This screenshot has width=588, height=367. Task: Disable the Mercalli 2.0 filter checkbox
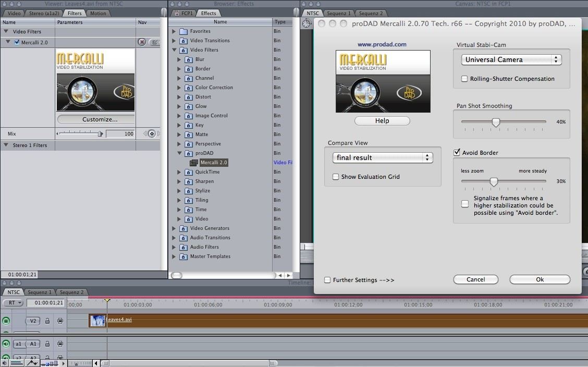click(17, 42)
